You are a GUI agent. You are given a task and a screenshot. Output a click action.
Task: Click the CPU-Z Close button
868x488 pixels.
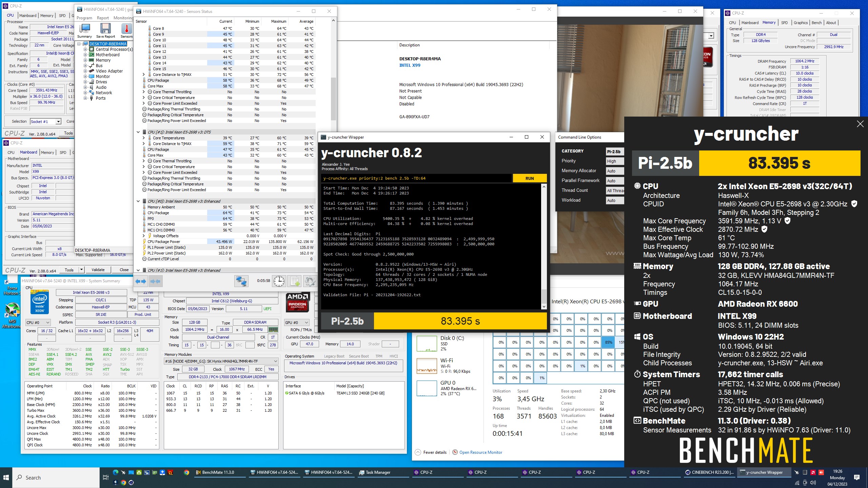(124, 270)
